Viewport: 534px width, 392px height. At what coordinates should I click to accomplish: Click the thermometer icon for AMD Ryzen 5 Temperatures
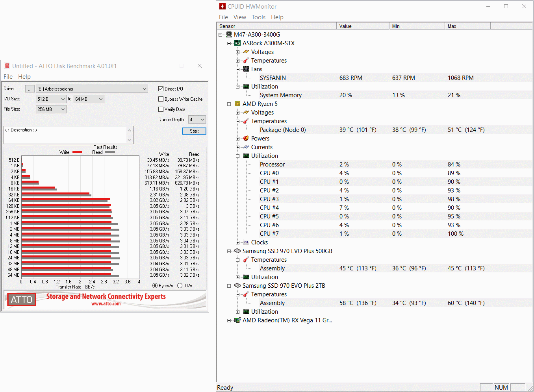[246, 121]
